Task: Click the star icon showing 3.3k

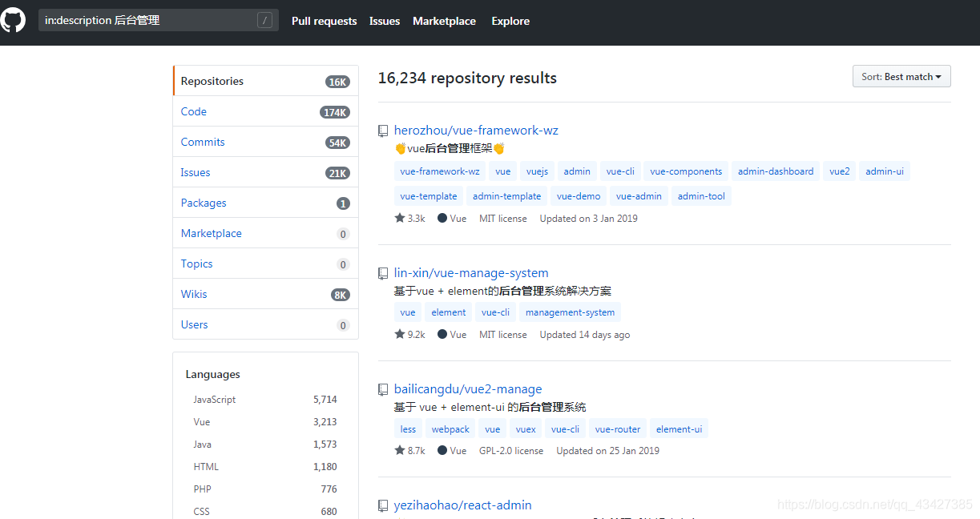Action: click(398, 218)
